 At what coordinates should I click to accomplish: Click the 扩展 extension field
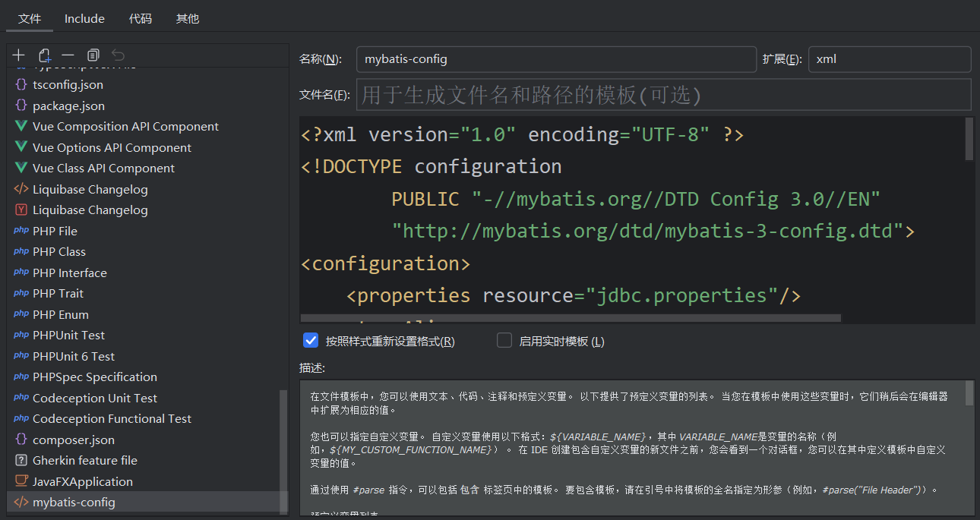point(889,59)
